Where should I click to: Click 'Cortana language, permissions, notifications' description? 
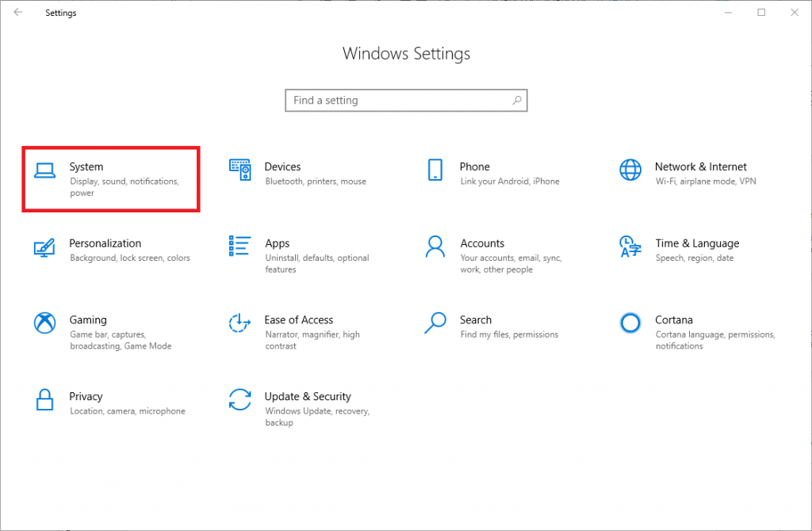click(x=715, y=340)
